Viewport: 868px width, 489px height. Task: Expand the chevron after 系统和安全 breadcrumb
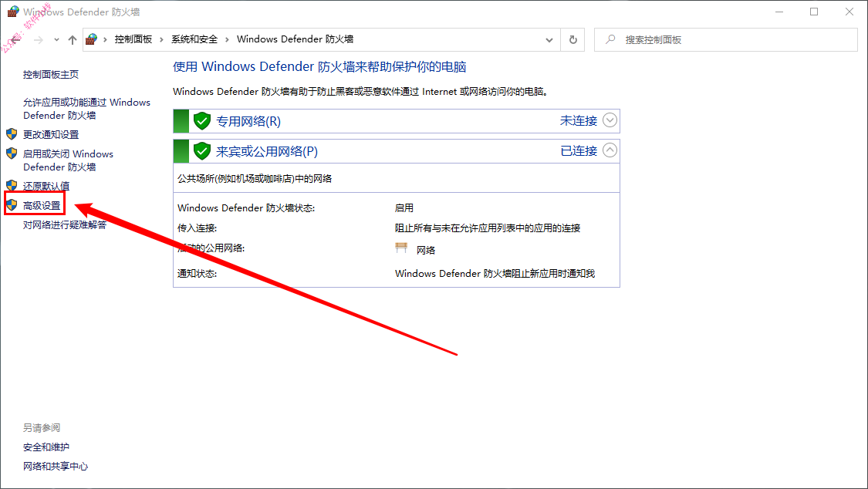point(227,40)
